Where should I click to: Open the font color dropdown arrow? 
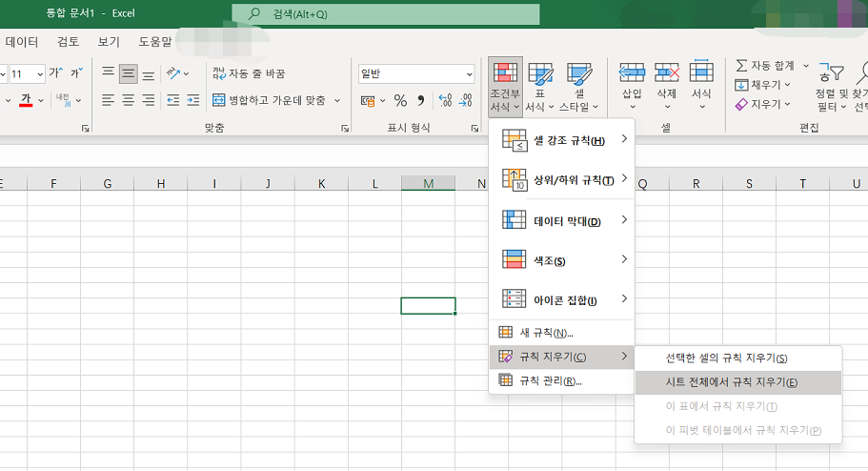41,100
